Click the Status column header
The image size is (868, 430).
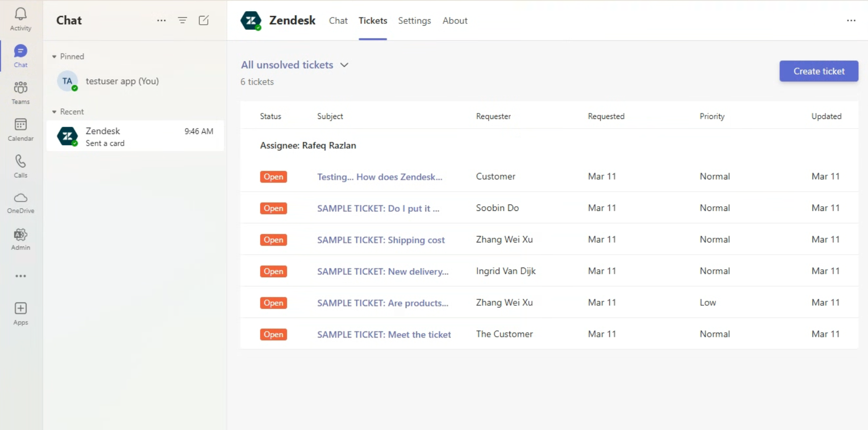click(271, 116)
